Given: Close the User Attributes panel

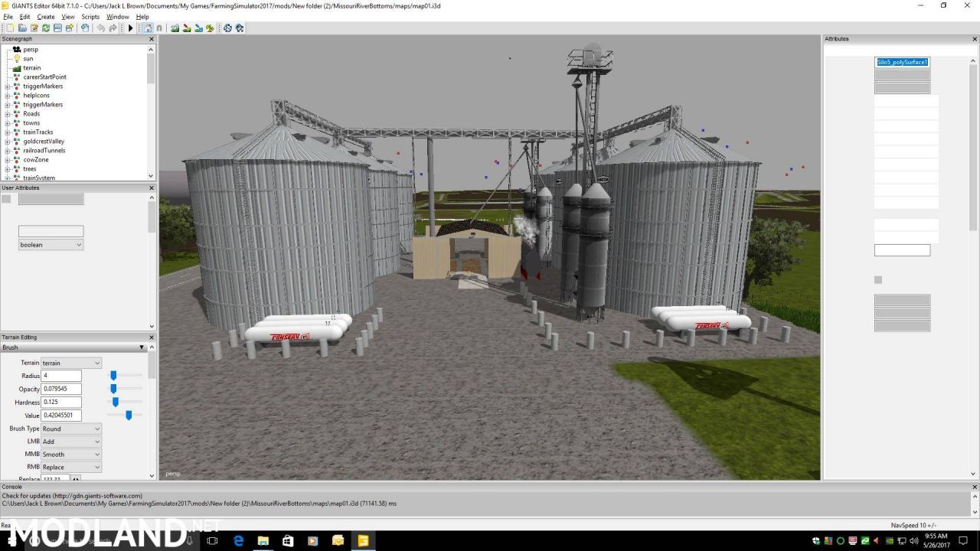Looking at the screenshot, I should [x=151, y=187].
